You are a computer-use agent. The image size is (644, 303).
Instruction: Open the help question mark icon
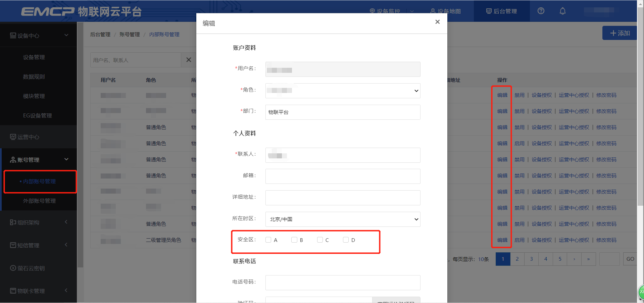click(x=541, y=11)
